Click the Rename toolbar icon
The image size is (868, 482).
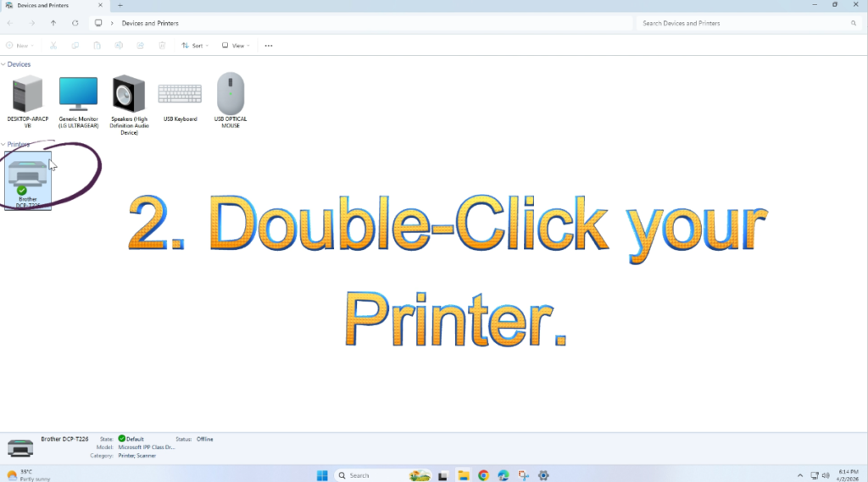(x=119, y=46)
